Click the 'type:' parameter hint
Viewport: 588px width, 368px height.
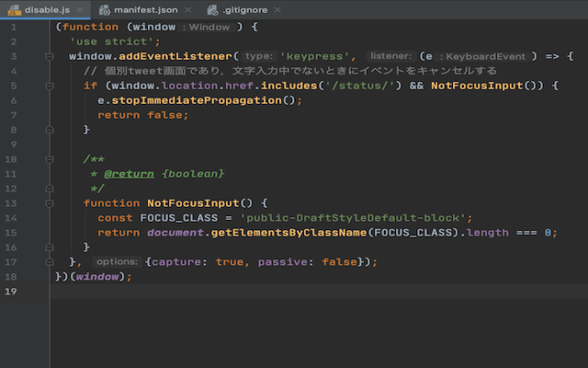[x=259, y=56]
